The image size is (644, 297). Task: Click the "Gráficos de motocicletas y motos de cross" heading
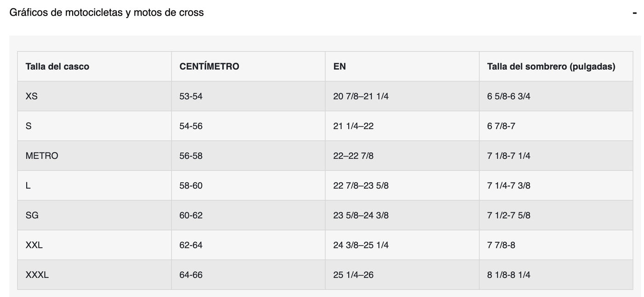coord(106,13)
